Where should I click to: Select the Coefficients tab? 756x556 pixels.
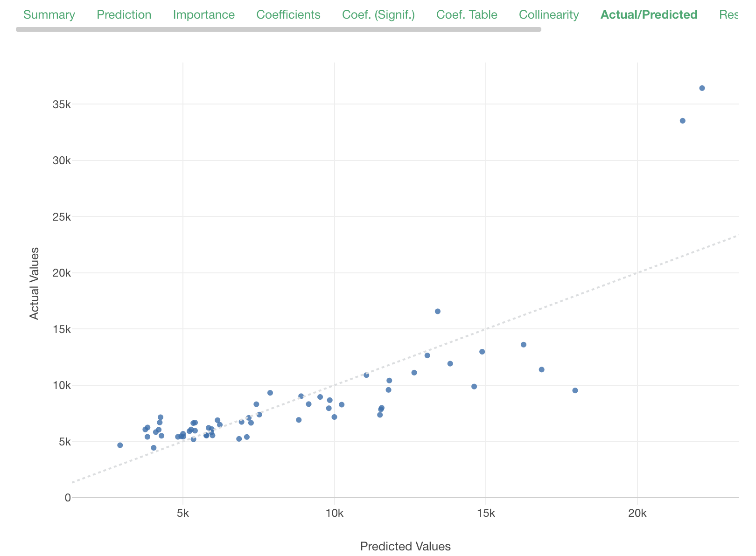pyautogui.click(x=288, y=15)
